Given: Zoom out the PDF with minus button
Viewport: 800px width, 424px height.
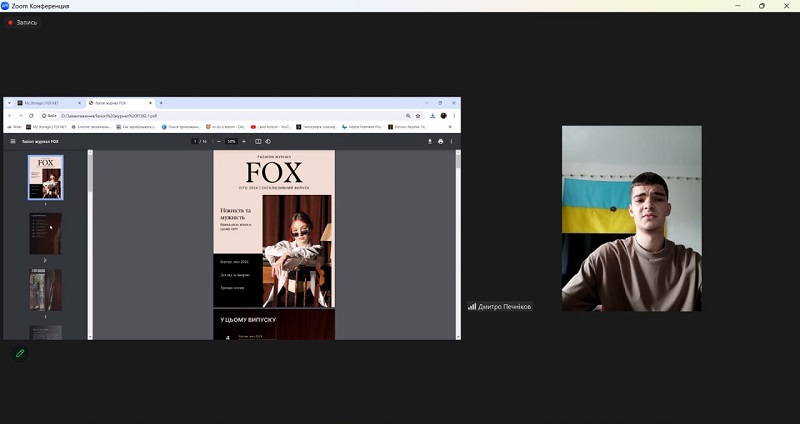Looking at the screenshot, I should pos(219,141).
